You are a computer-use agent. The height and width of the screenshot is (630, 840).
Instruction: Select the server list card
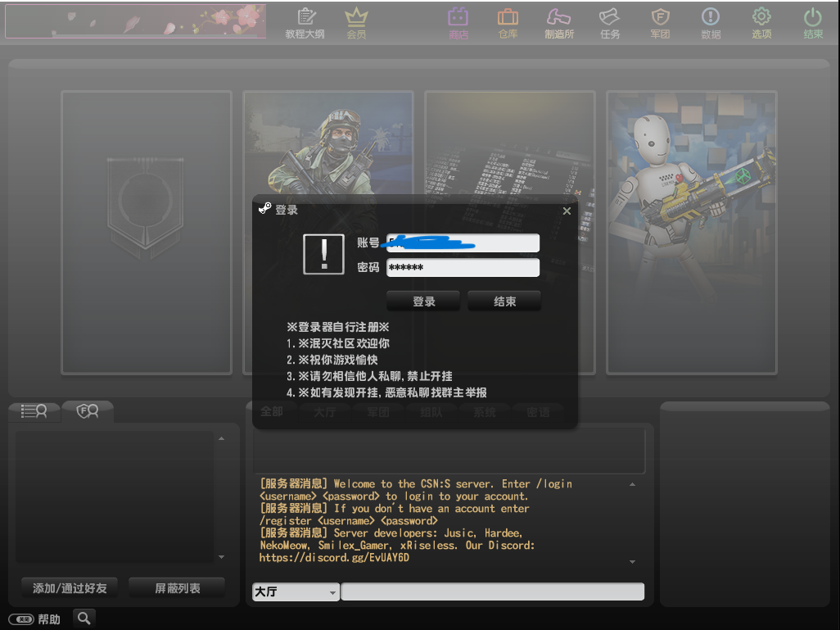pyautogui.click(x=510, y=142)
